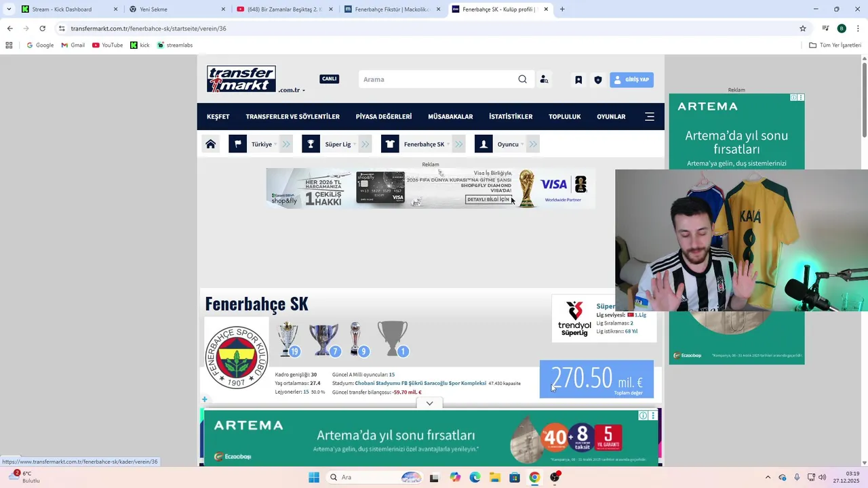Open the hamburger menu in navbar
This screenshot has height=488, width=868.
(x=649, y=117)
